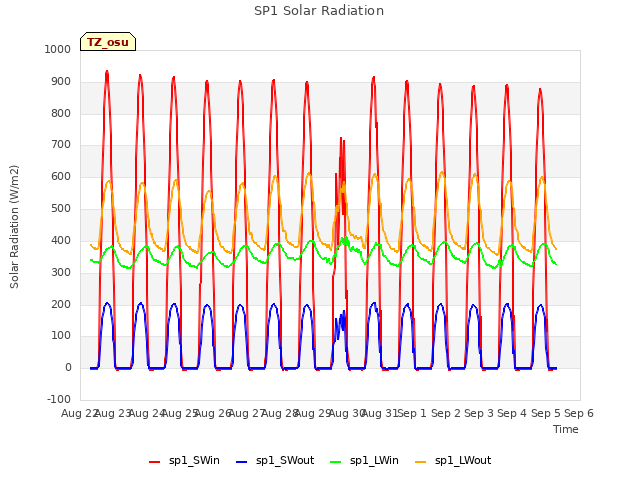The width and height of the screenshot is (640, 480).
Task: Select the 400 y-axis tick label
Action: click(x=61, y=240)
